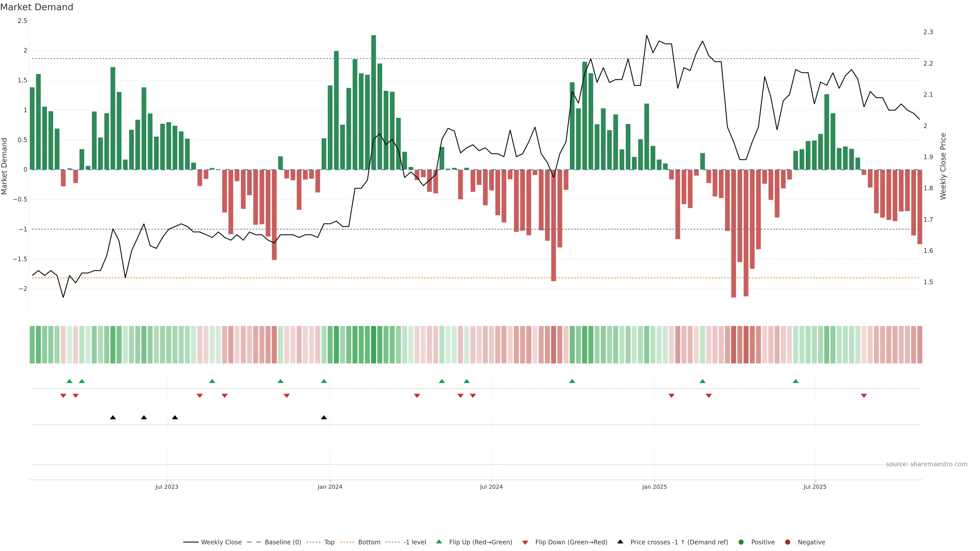
Task: Click the last black triangle near Jan 2024
Action: point(324,418)
